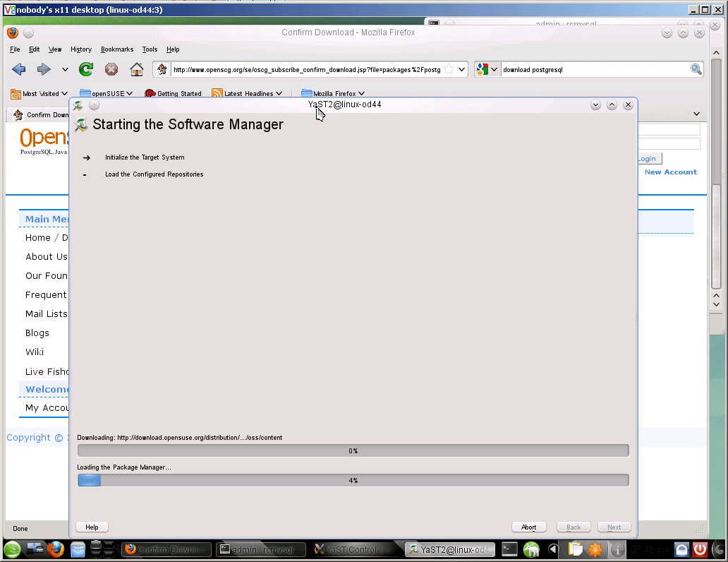Abort the Software Manager startup
This screenshot has height=562, width=728.
pyautogui.click(x=529, y=527)
